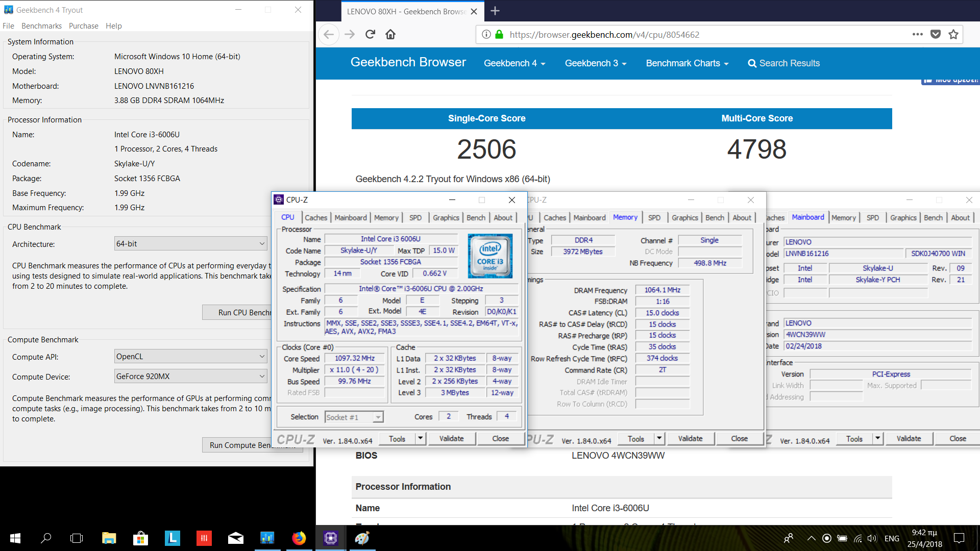980x551 pixels.
Task: Open the Mail app on the taskbar
Action: (x=235, y=538)
